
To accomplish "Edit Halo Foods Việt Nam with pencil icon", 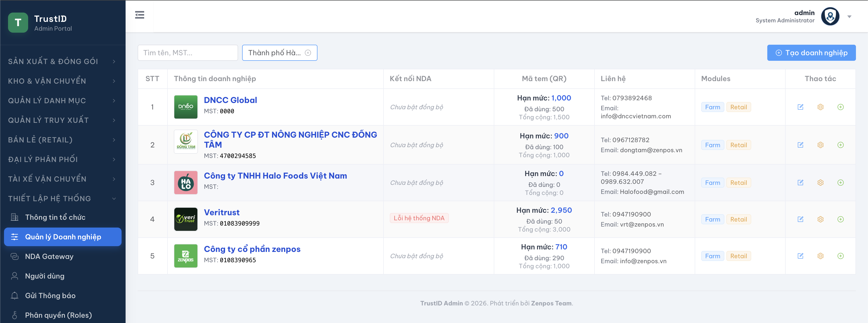I will pos(800,183).
